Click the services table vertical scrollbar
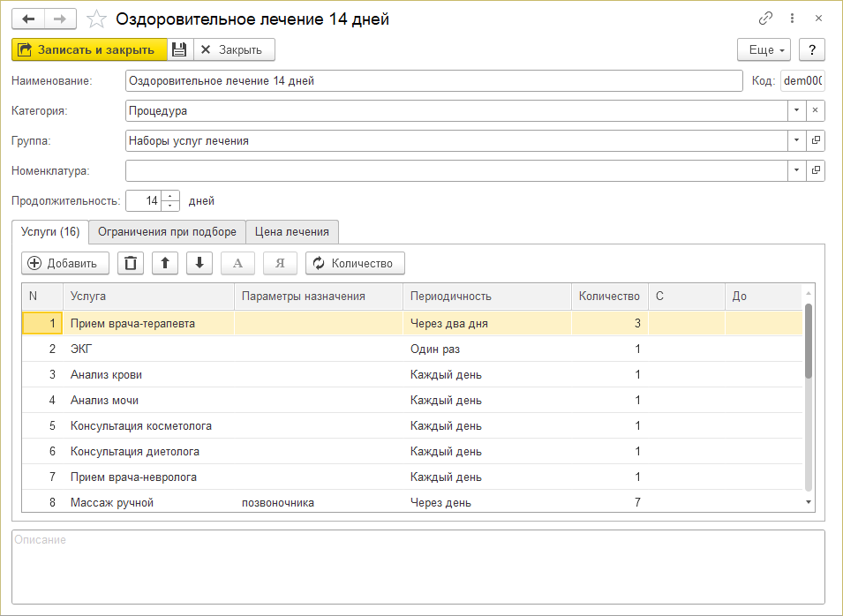Image resolution: width=843 pixels, height=616 pixels. 809,341
